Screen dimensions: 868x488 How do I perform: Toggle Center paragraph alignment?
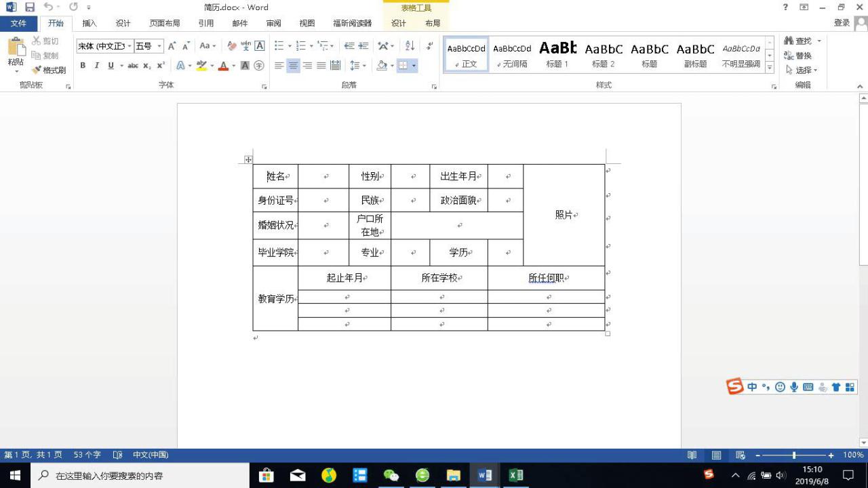click(293, 66)
